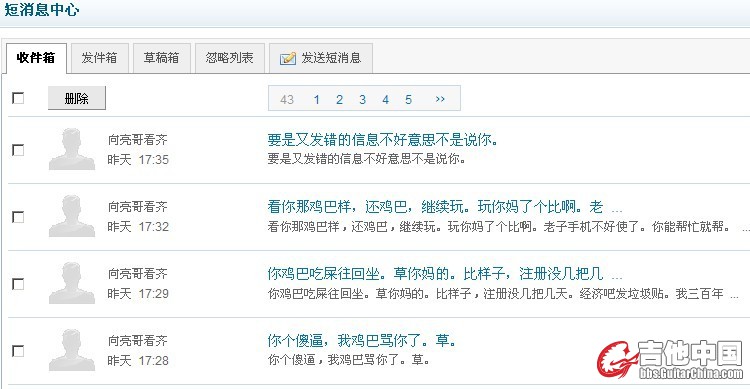Click the compose icon beside 发送短消息

[287, 58]
